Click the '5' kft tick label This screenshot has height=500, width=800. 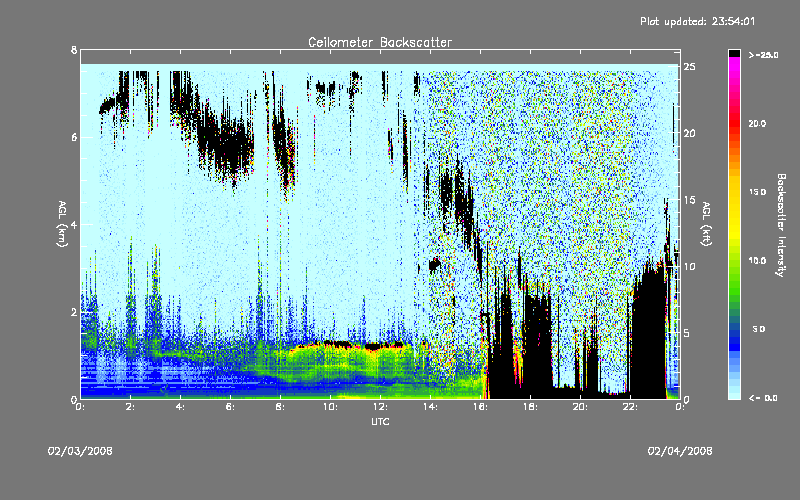(x=687, y=333)
